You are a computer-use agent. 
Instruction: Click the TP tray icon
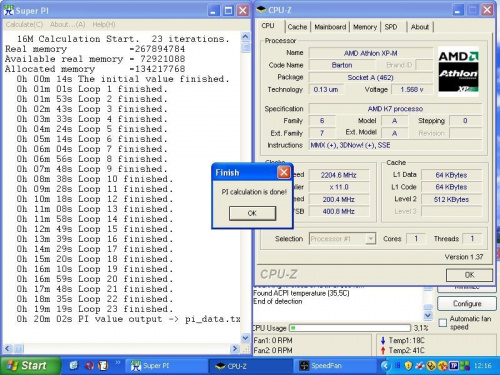[x=454, y=366]
